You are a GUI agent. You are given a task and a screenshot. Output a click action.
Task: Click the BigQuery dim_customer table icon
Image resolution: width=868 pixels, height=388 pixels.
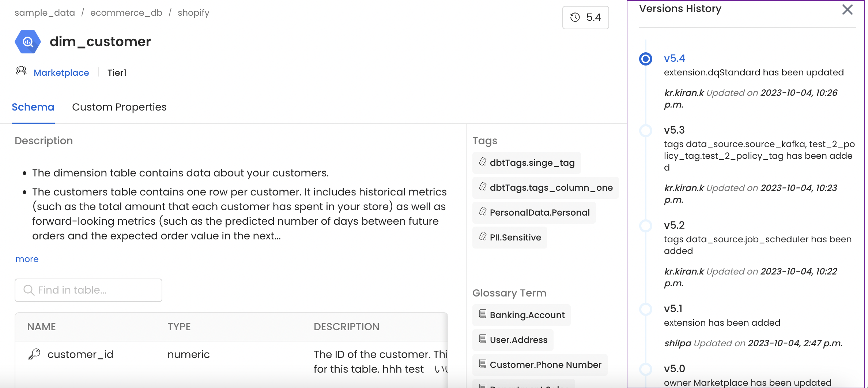27,42
